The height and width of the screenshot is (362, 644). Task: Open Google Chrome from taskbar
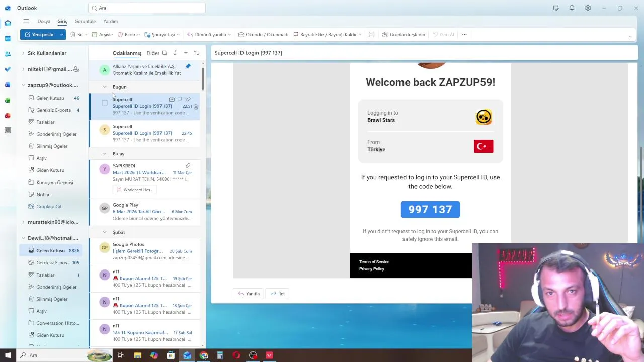204,355
